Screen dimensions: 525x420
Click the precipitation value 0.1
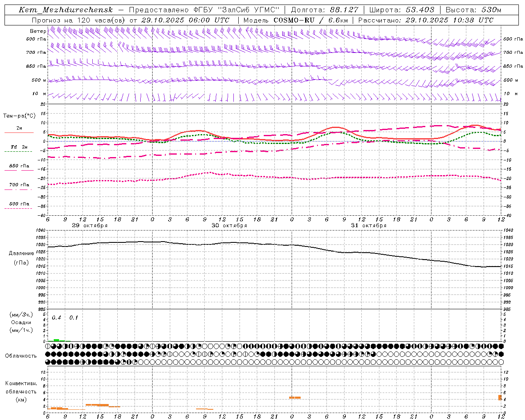pyautogui.click(x=73, y=318)
